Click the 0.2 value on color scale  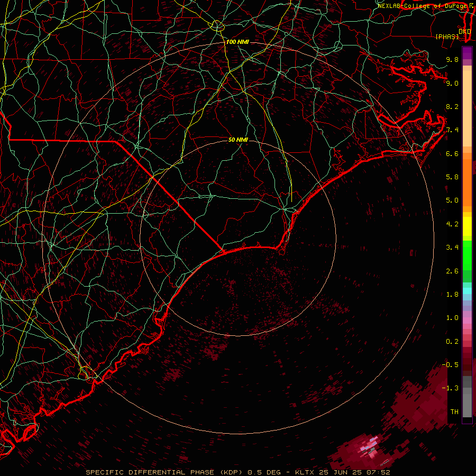pyautogui.click(x=452, y=342)
